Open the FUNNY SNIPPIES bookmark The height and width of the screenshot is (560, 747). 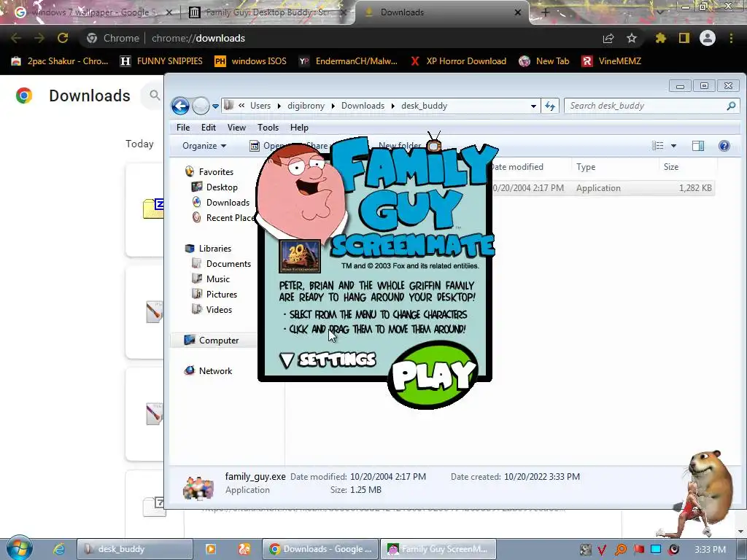coord(162,61)
